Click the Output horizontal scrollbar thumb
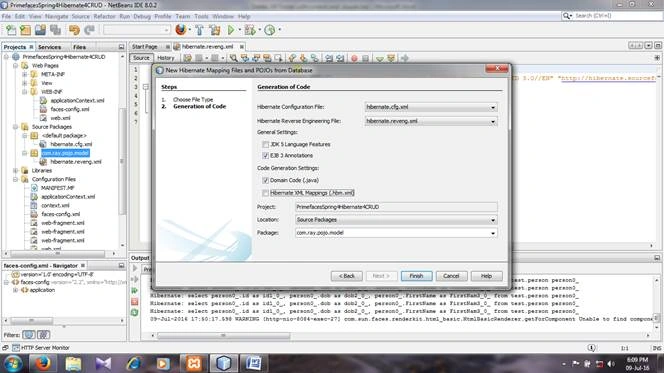 (x=224, y=336)
